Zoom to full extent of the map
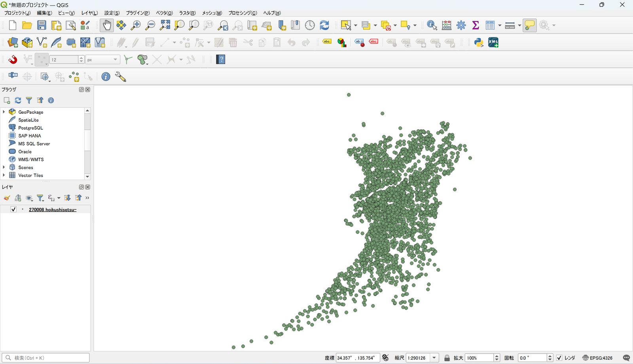The width and height of the screenshot is (633, 364). click(165, 25)
